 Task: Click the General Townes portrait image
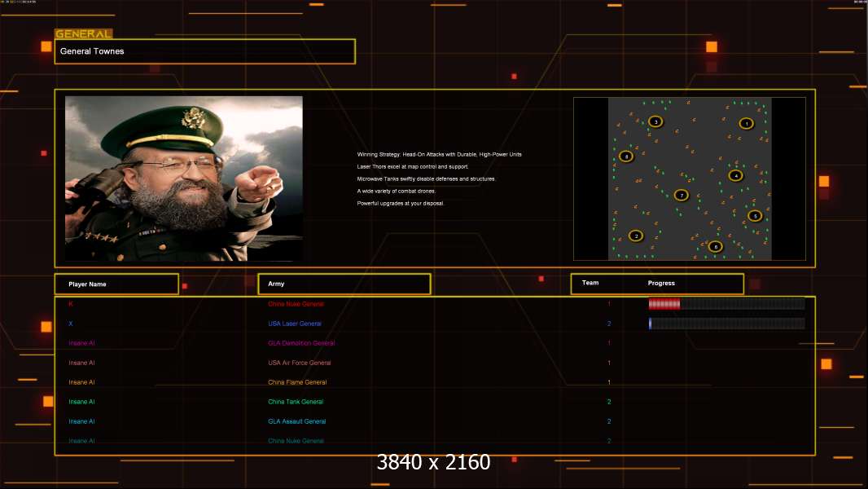pos(184,178)
